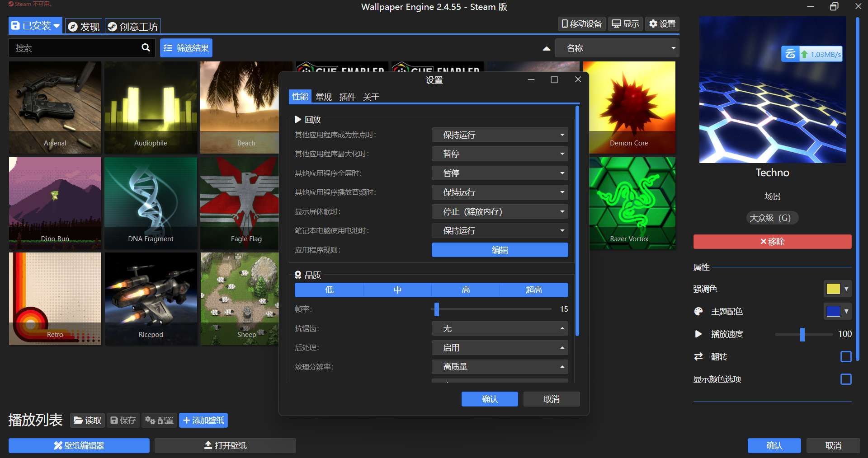Image resolution: width=868 pixels, height=458 pixels.
Task: Click Open Wallpaper upload button
Action: point(225,445)
